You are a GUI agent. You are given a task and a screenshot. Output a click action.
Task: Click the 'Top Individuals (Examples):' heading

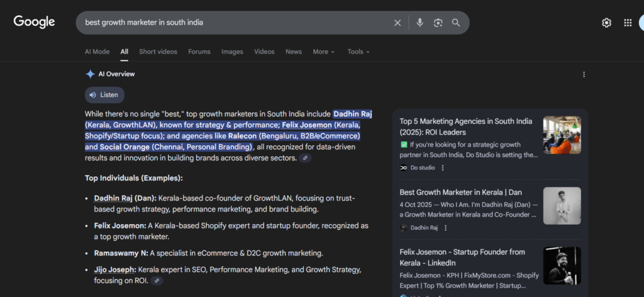point(134,178)
